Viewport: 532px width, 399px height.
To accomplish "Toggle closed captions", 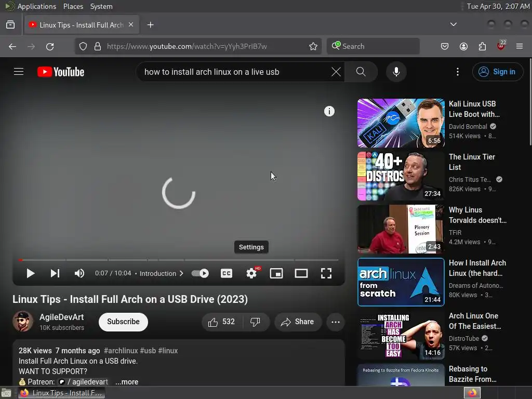I will click(x=227, y=273).
